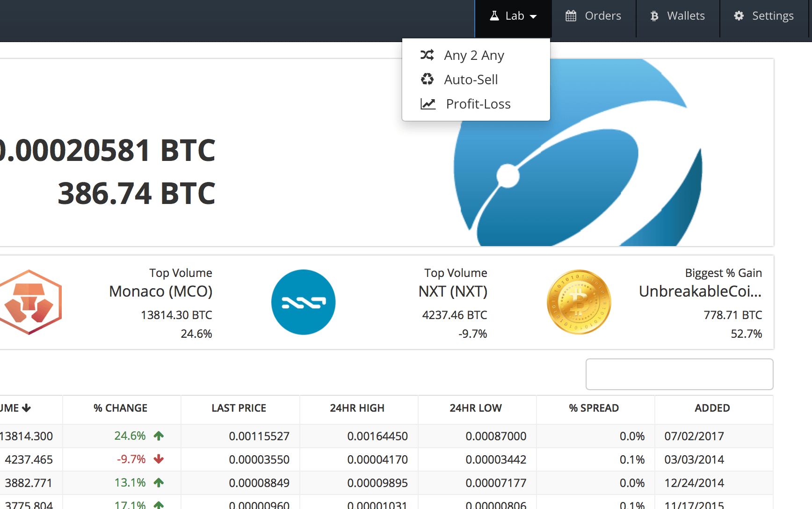
Task: Click the bitcoin icon in Wallets
Action: point(654,16)
